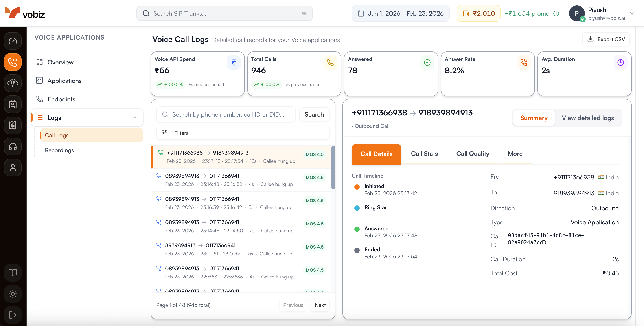Viewport: 644px width, 326px height.
Task: Open the dashboard speedometer icon in sidebar
Action: [13, 41]
